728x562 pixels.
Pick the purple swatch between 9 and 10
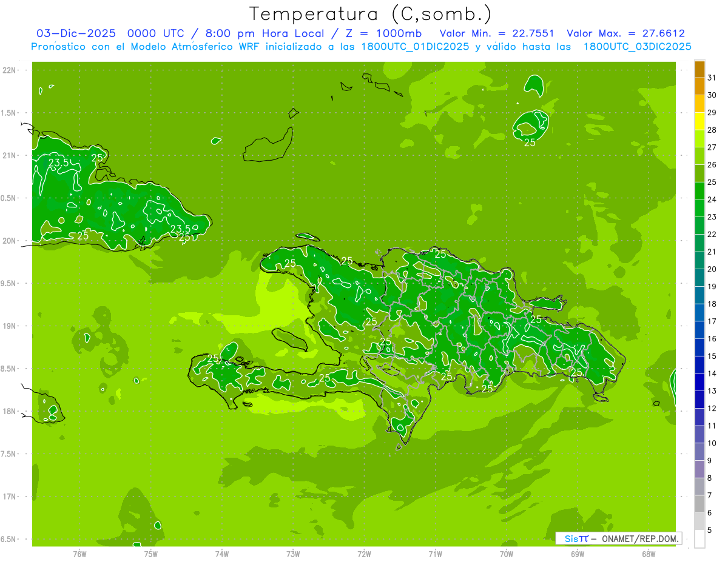[699, 452]
